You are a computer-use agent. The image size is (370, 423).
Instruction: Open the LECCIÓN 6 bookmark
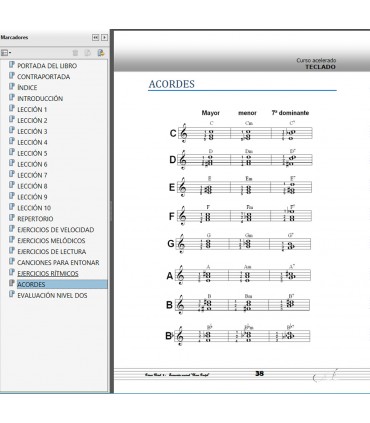[32, 164]
